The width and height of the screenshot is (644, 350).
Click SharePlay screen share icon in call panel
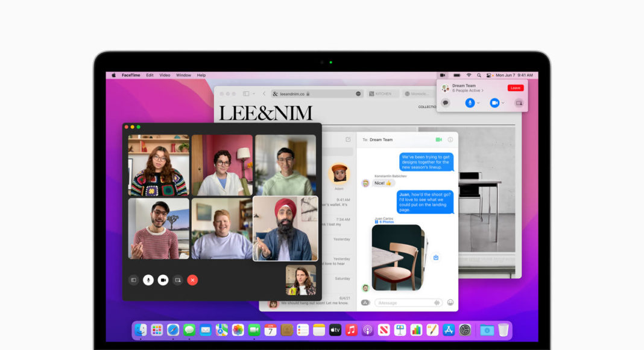pyautogui.click(x=519, y=103)
